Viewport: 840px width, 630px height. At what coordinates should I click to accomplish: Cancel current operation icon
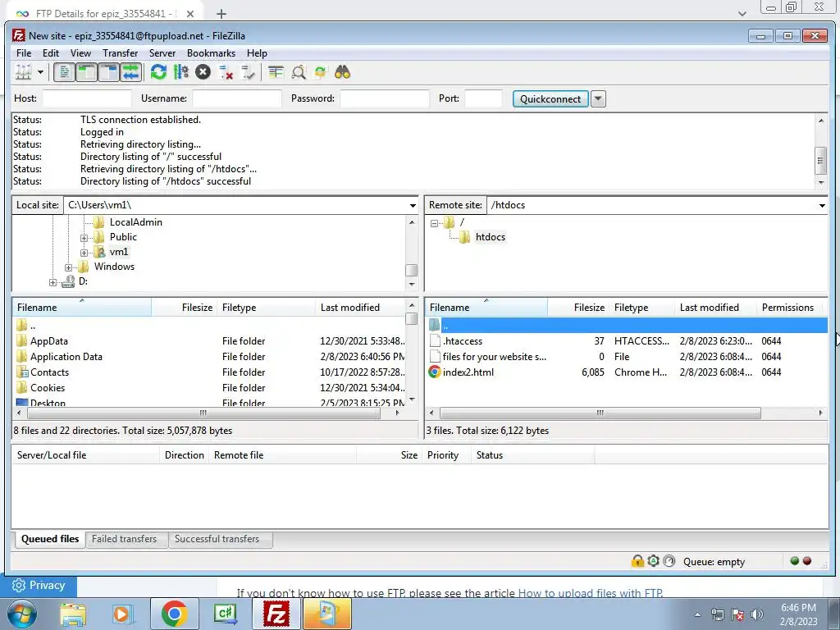(x=203, y=72)
